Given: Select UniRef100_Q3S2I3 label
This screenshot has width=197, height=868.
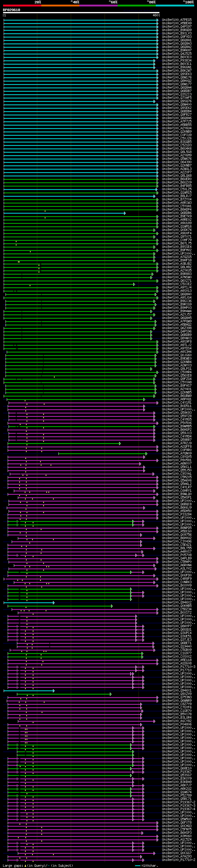Looking at the screenshot, I should point(177,95).
